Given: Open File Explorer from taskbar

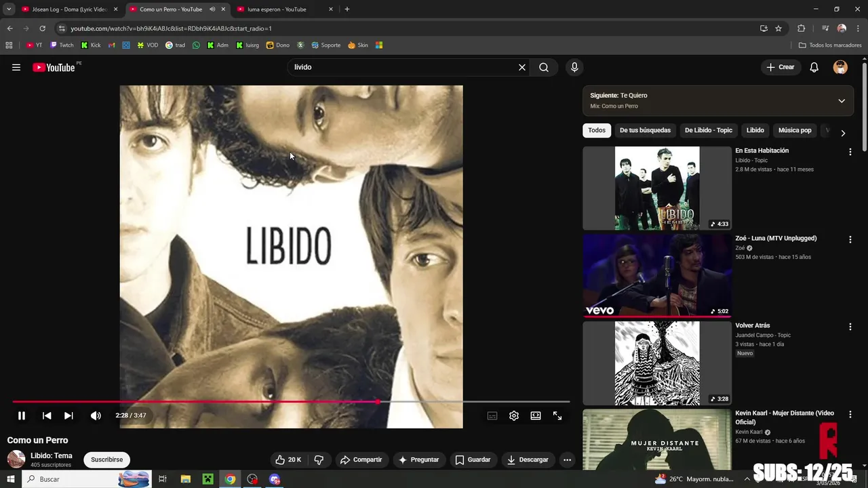Looking at the screenshot, I should 186,479.
